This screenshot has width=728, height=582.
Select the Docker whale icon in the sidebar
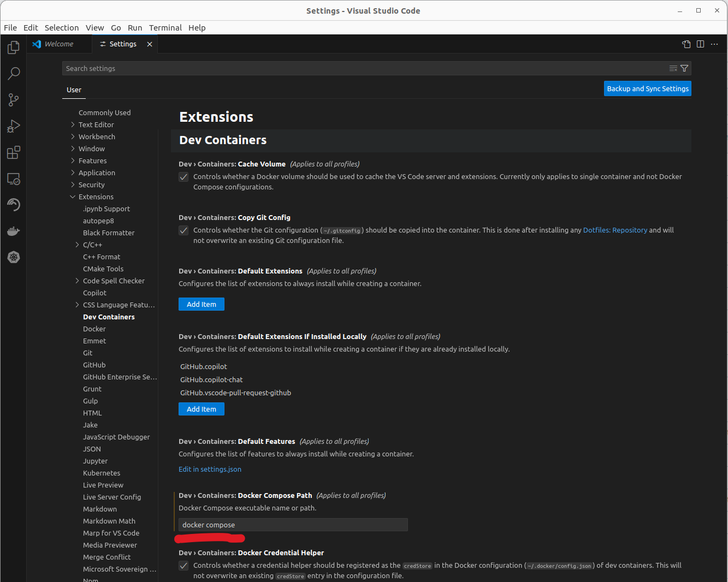tap(13, 230)
